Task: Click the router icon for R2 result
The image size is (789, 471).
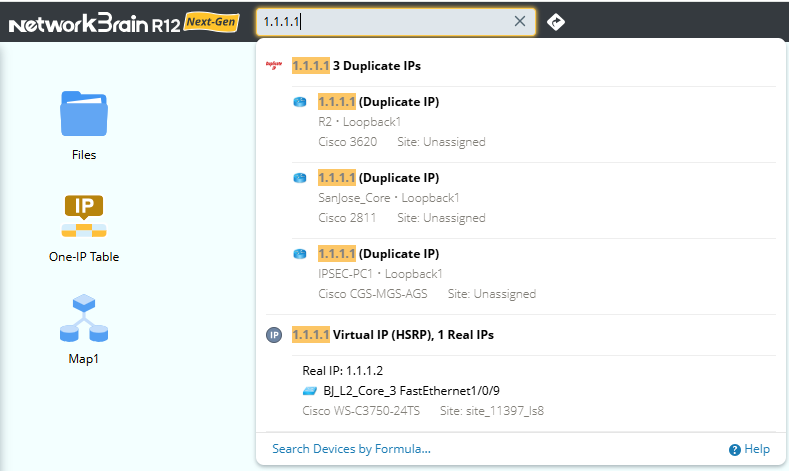Action: [x=300, y=102]
